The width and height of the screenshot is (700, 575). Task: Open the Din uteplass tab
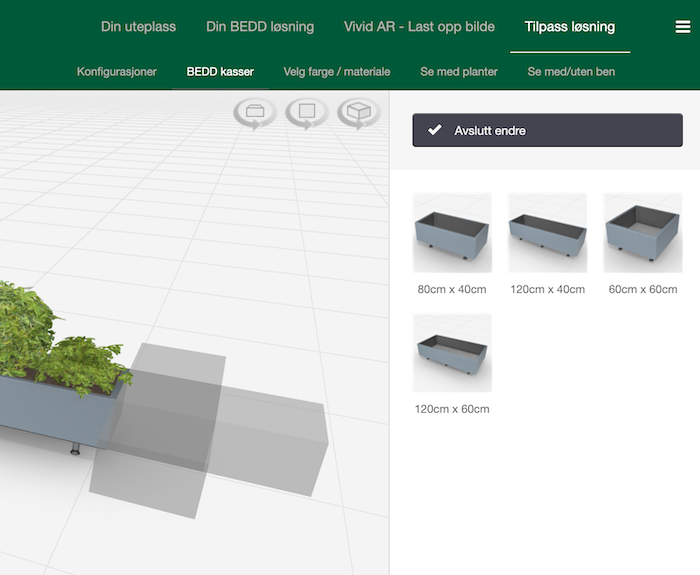click(x=138, y=27)
